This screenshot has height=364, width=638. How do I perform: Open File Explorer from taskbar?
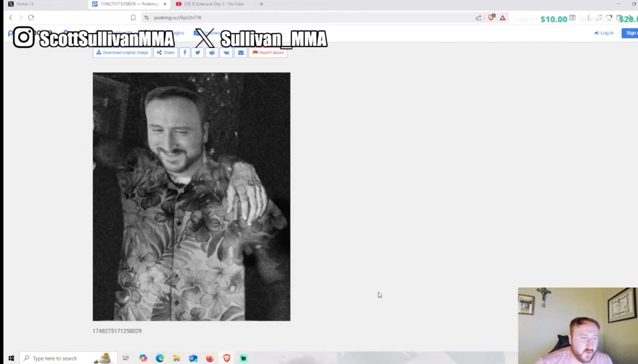point(177,358)
